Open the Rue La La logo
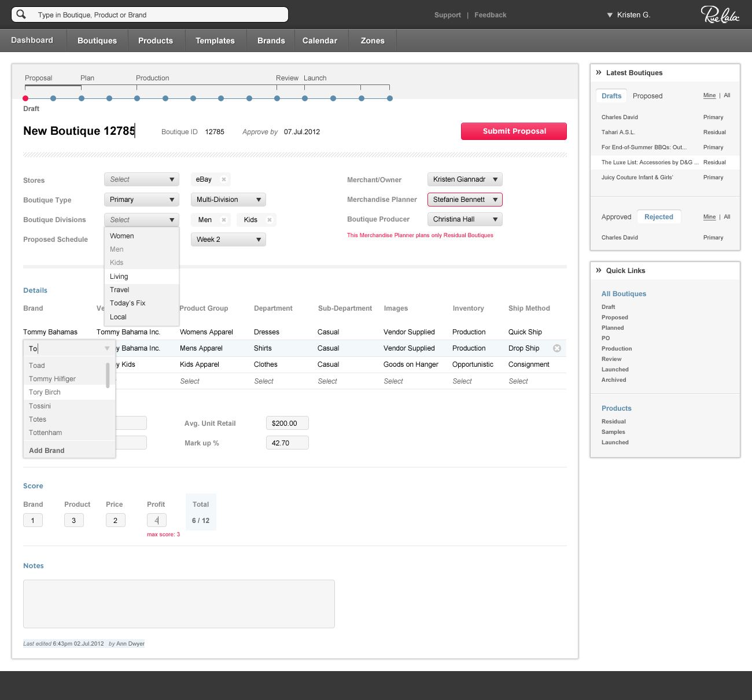The image size is (752, 700). tap(720, 14)
